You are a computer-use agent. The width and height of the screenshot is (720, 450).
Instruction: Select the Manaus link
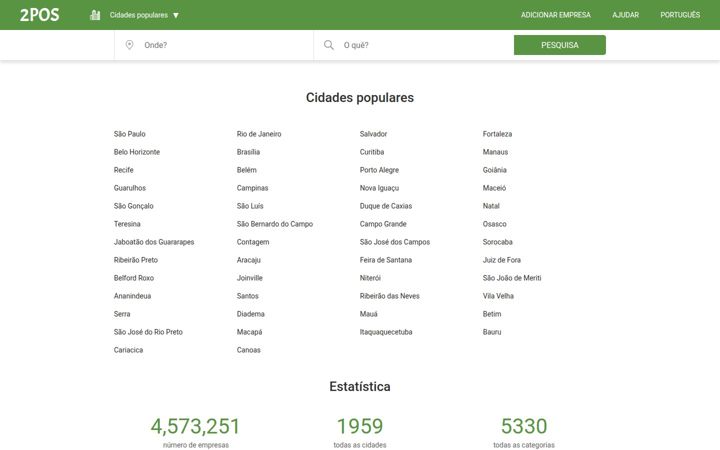point(495,152)
